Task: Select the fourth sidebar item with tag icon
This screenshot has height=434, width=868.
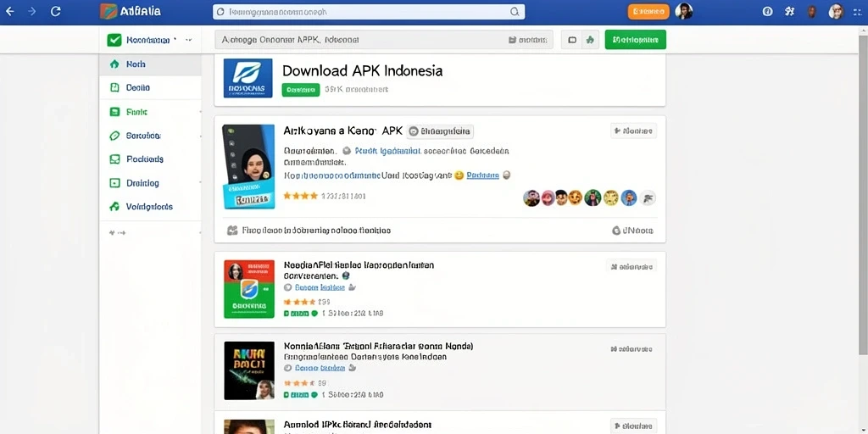Action: point(151,136)
